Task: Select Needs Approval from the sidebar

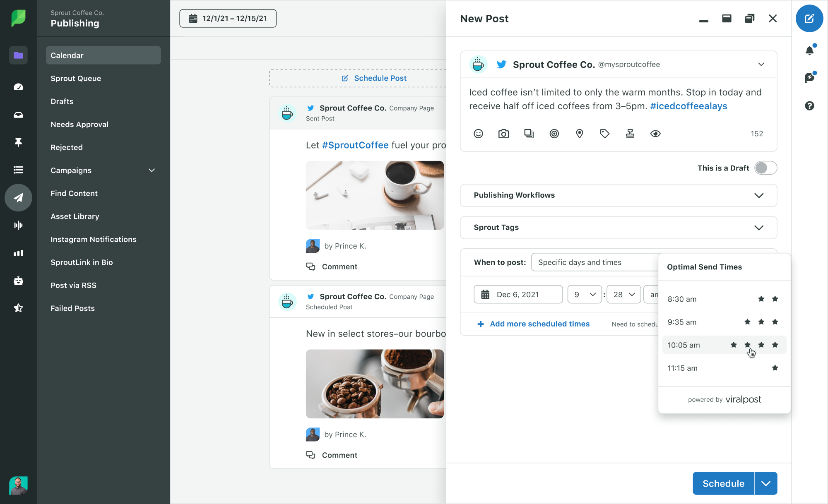Action: [79, 124]
